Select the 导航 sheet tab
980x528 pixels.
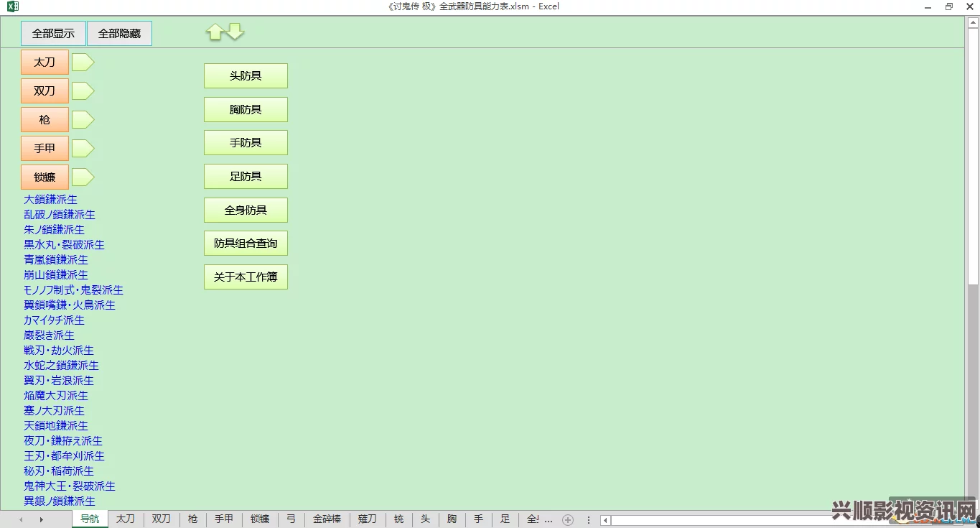tap(90, 519)
